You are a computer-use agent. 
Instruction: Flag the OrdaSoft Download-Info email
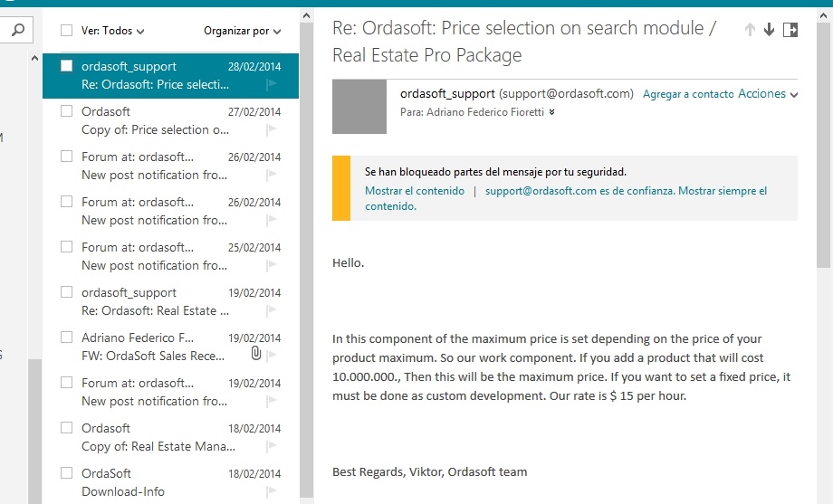pyautogui.click(x=272, y=490)
